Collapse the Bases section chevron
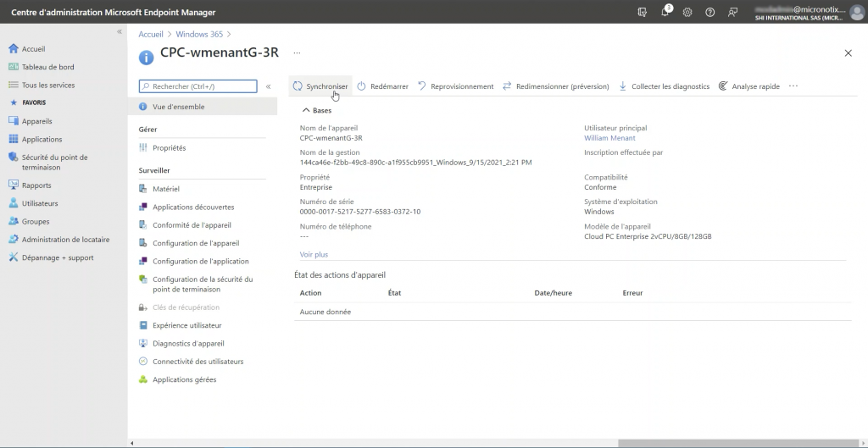Image resolution: width=868 pixels, height=448 pixels. [x=305, y=110]
